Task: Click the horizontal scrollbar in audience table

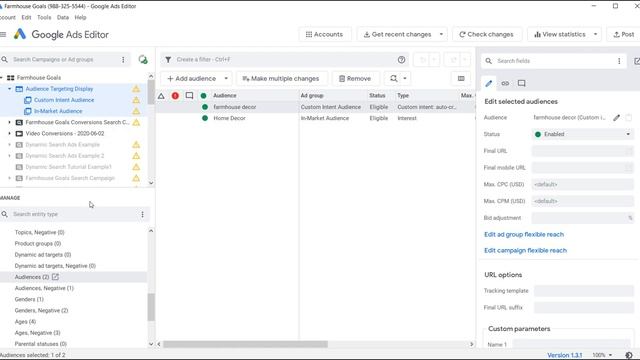Action: 245,344
